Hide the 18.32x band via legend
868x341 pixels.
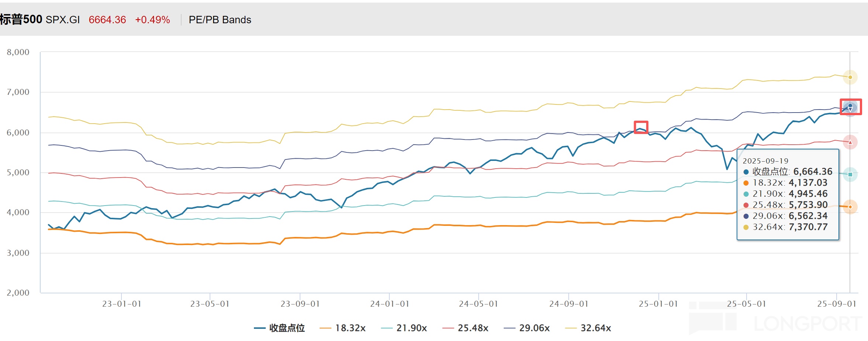coord(342,328)
